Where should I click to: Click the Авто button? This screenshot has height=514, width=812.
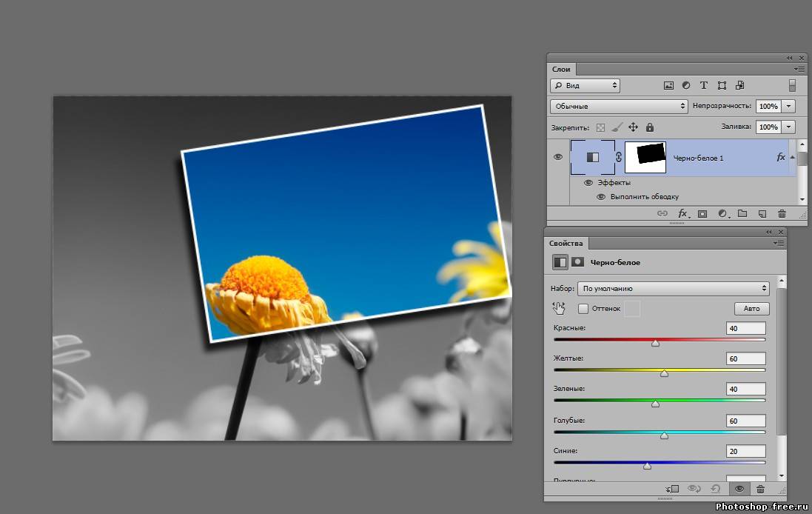point(751,309)
